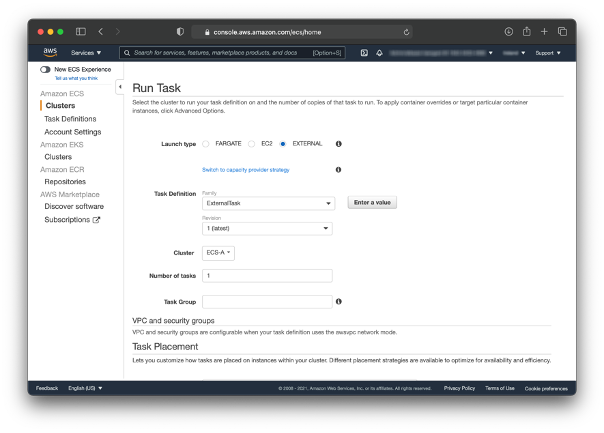
Task: Select the EXTERNAL launch type
Action: coord(283,144)
